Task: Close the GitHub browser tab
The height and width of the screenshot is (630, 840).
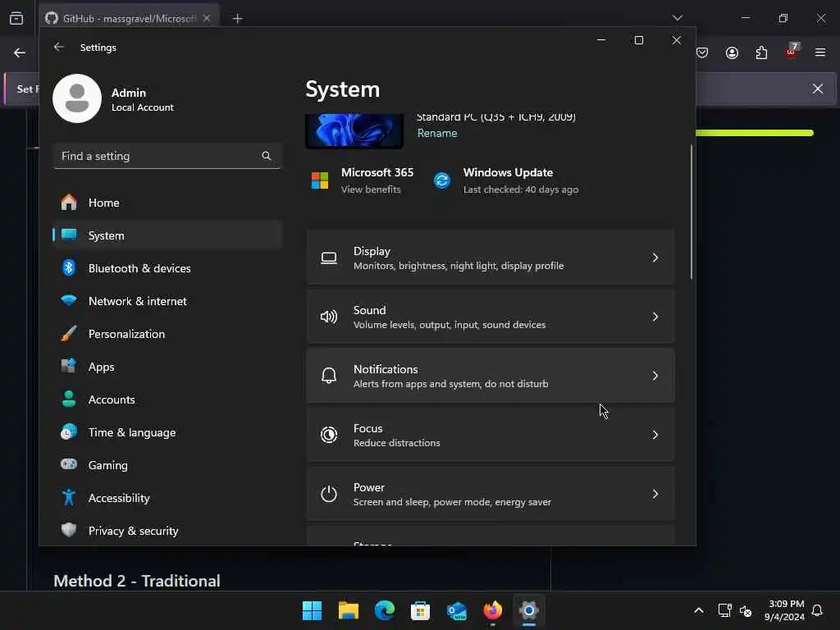Action: 207,18
